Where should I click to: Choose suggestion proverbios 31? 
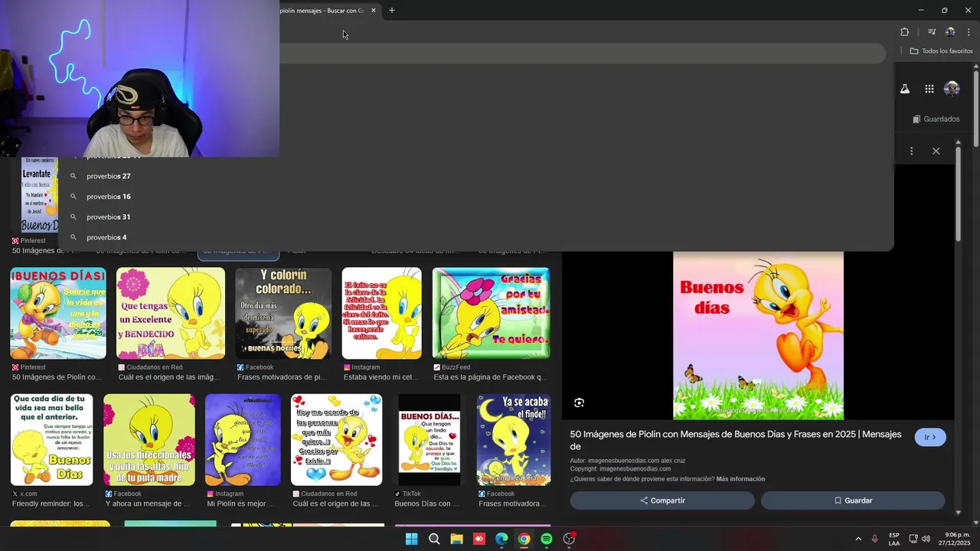(x=109, y=217)
